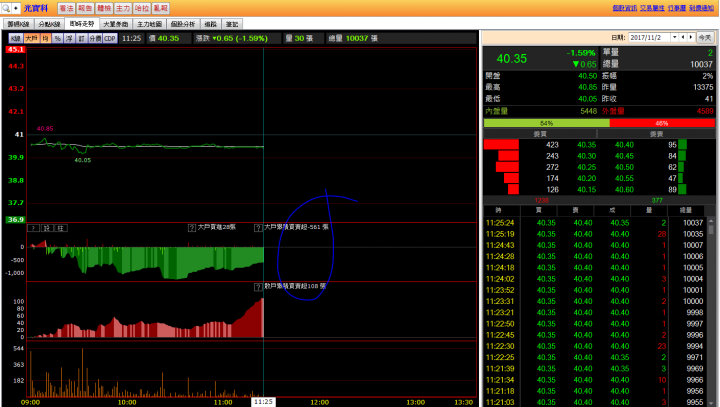Click the date field showing 2017/11/2
Screen dimensions: 720x407
click(x=649, y=38)
